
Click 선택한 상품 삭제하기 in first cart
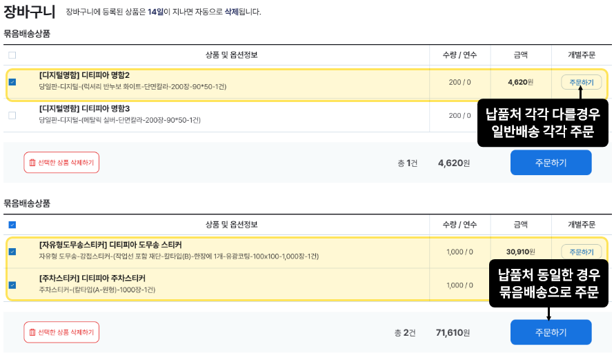click(61, 163)
